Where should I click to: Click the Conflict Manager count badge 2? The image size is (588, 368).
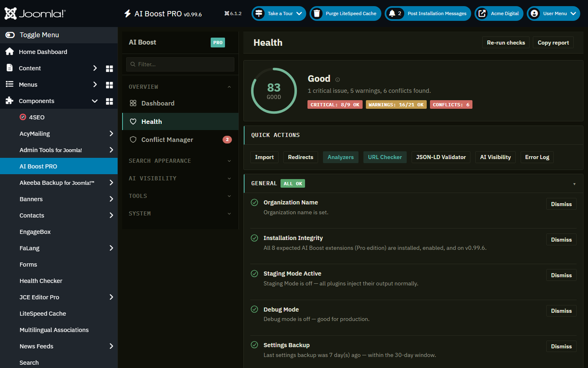click(x=227, y=139)
